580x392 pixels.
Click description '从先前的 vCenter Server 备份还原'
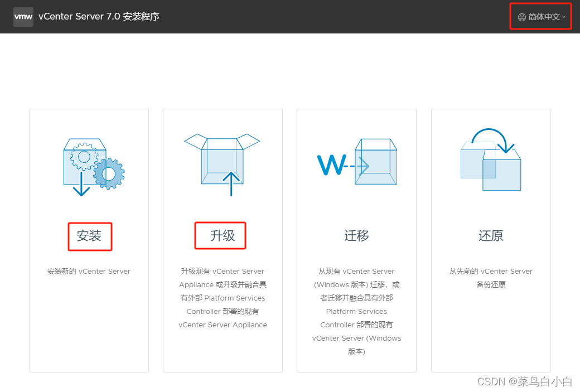pos(491,278)
